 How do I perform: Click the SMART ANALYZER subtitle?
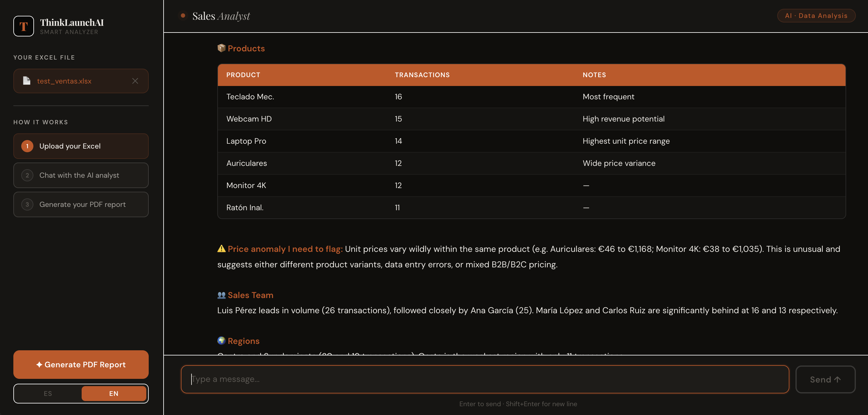point(69,32)
